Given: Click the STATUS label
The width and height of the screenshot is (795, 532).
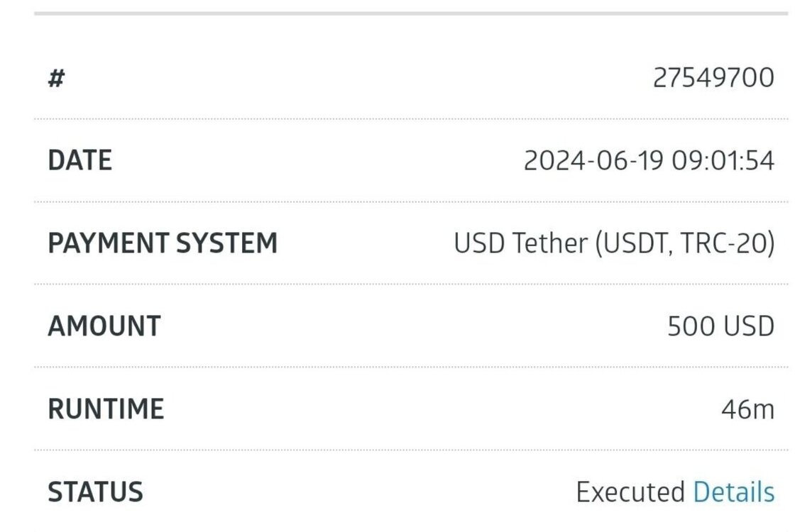Looking at the screenshot, I should pos(95,492).
